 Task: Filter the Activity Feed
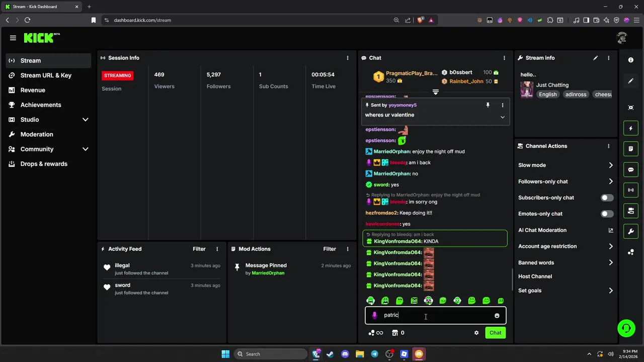coord(199,249)
